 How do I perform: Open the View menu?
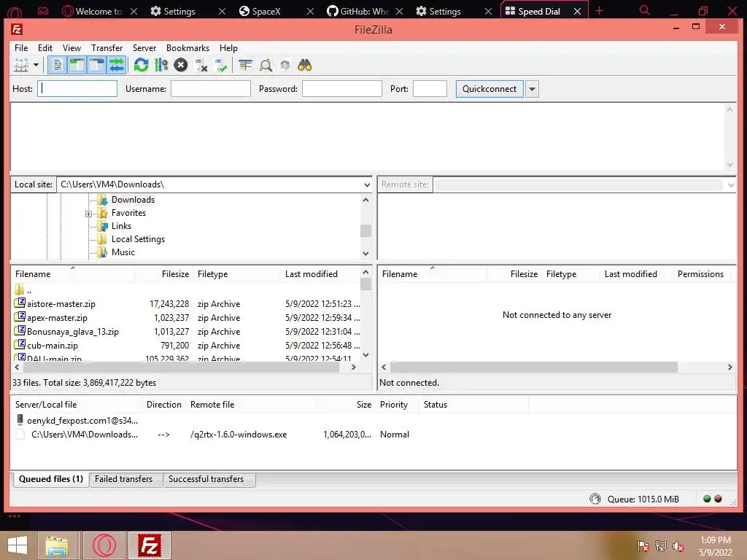click(72, 48)
